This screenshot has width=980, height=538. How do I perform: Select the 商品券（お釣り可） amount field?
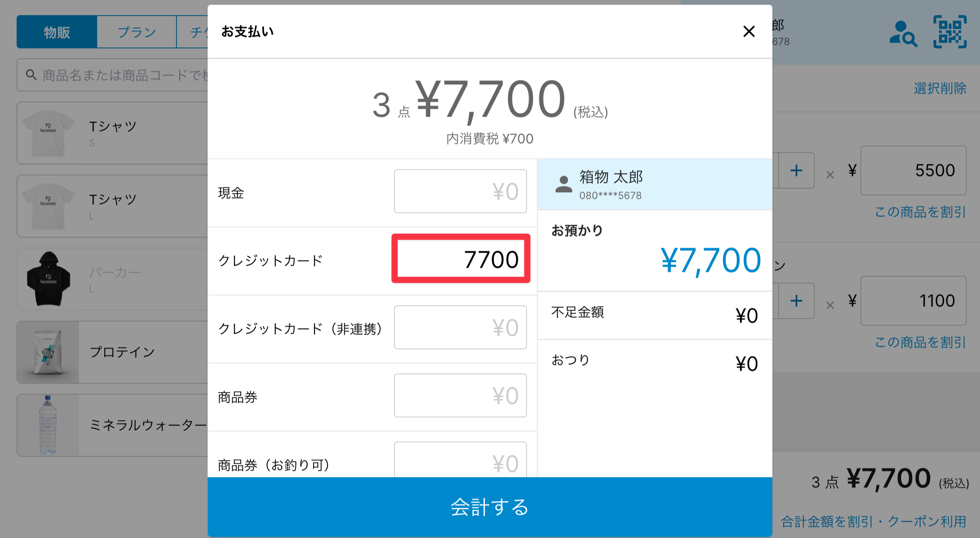point(460,460)
